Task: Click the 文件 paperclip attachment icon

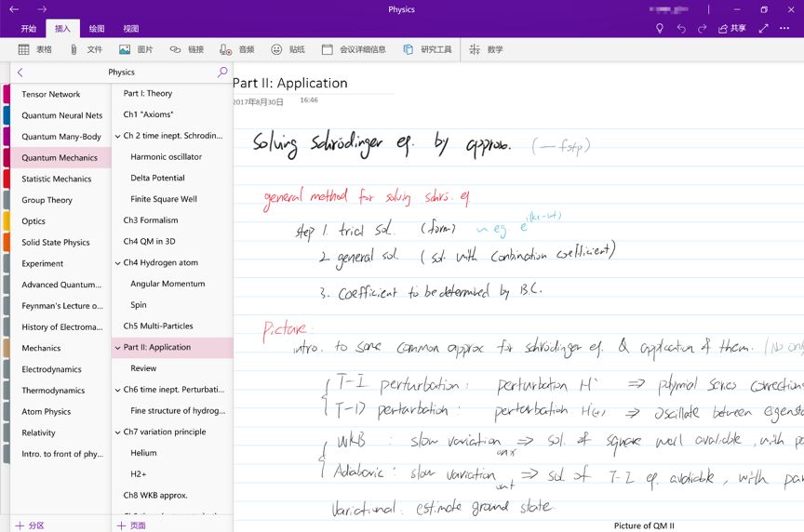Action: pyautogui.click(x=74, y=49)
